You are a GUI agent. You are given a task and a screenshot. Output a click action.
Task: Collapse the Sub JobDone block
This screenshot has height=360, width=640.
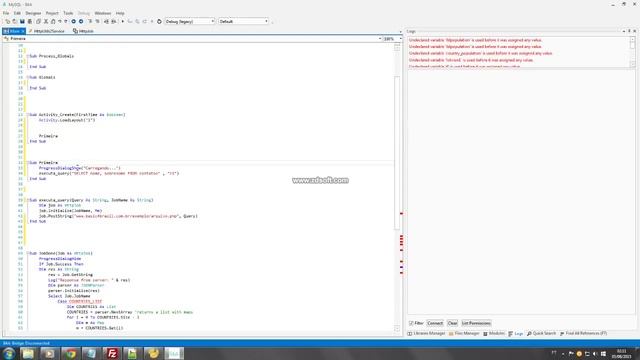(28, 253)
